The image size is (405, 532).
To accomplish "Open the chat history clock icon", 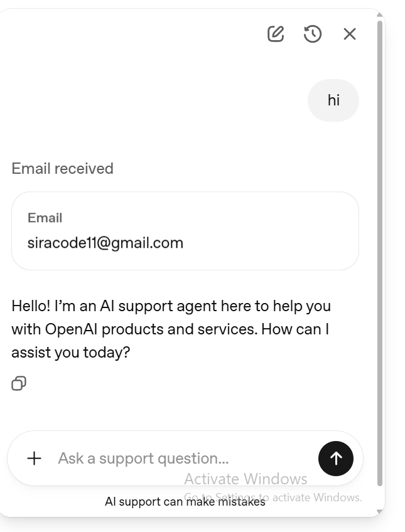I will (313, 34).
